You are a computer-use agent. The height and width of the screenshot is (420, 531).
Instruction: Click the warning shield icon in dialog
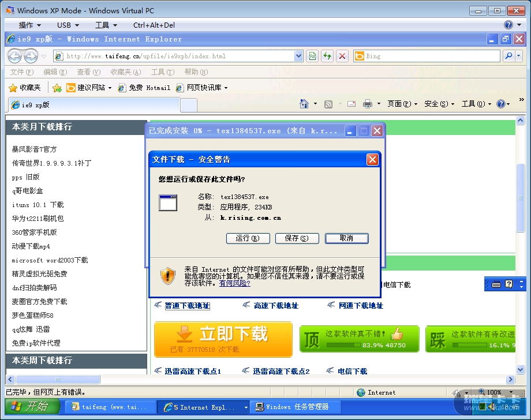point(167,276)
